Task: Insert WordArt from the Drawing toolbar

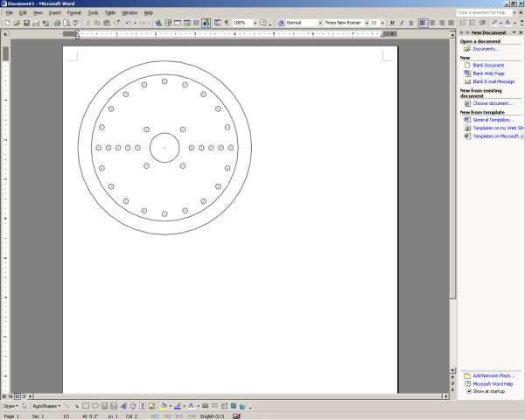Action: [123, 406]
